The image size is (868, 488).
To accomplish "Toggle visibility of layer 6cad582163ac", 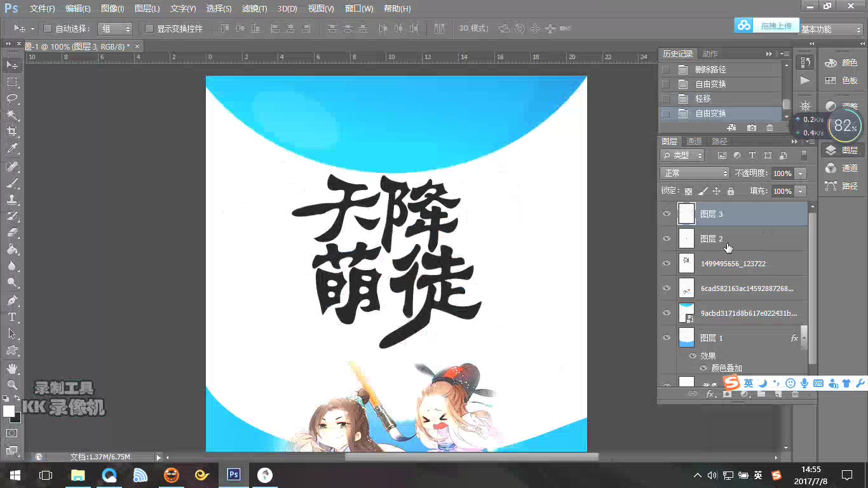I will point(667,288).
